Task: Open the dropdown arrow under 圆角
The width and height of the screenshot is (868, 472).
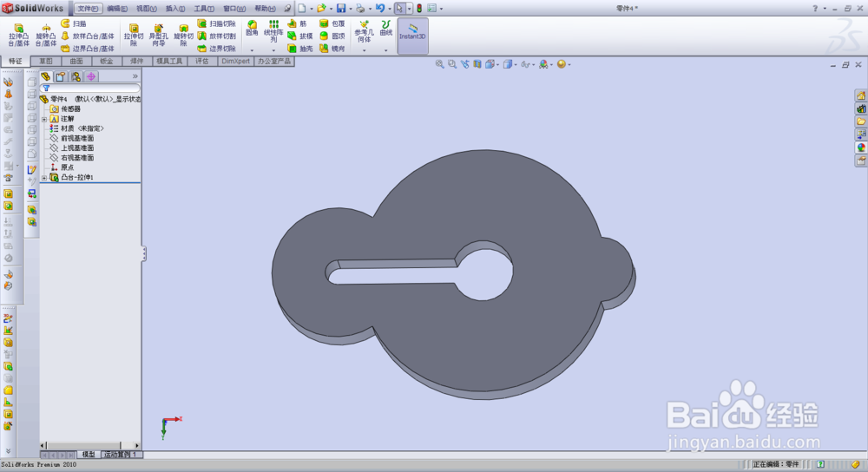Action: [252, 50]
